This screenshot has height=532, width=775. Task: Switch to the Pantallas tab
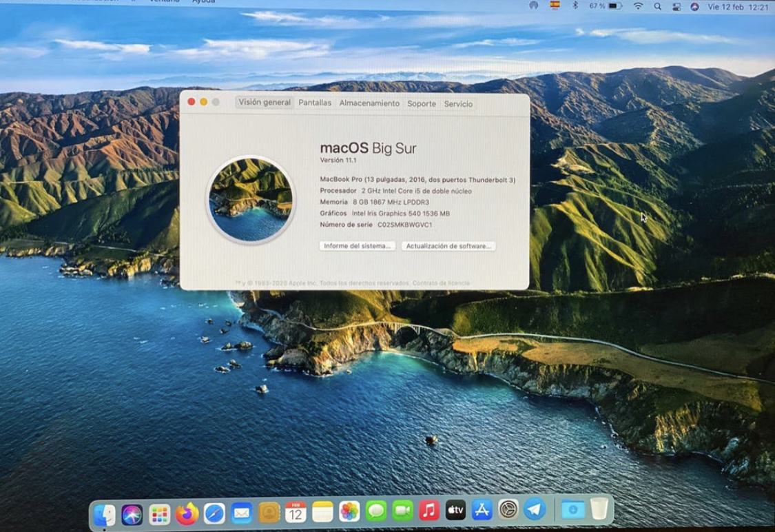(x=315, y=103)
